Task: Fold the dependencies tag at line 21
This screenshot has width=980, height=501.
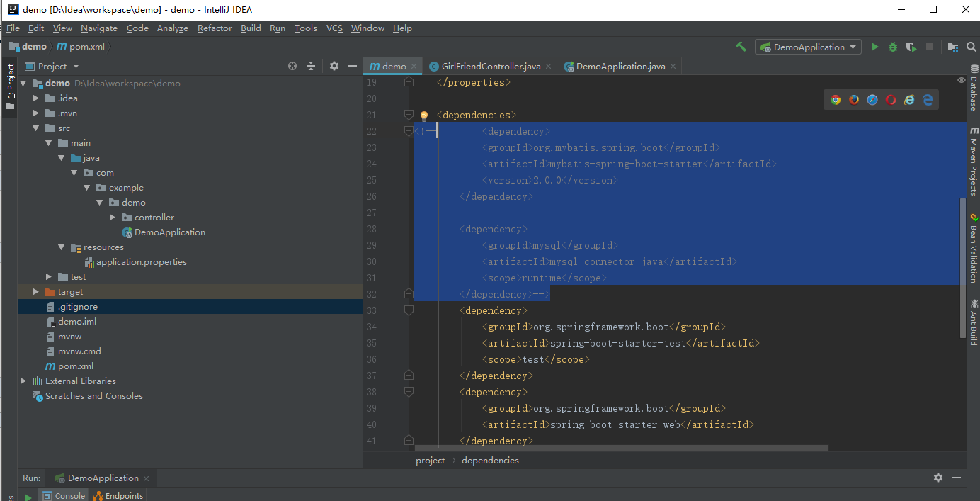Action: (x=409, y=115)
